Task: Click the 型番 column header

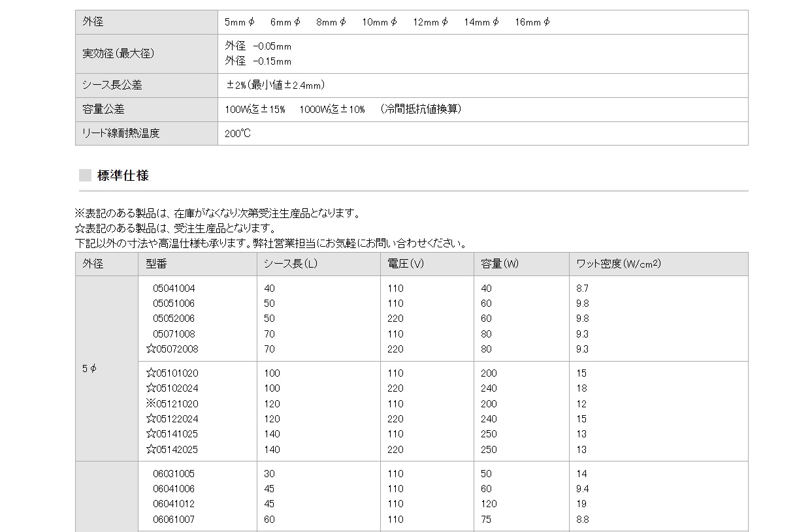Action: 156,264
